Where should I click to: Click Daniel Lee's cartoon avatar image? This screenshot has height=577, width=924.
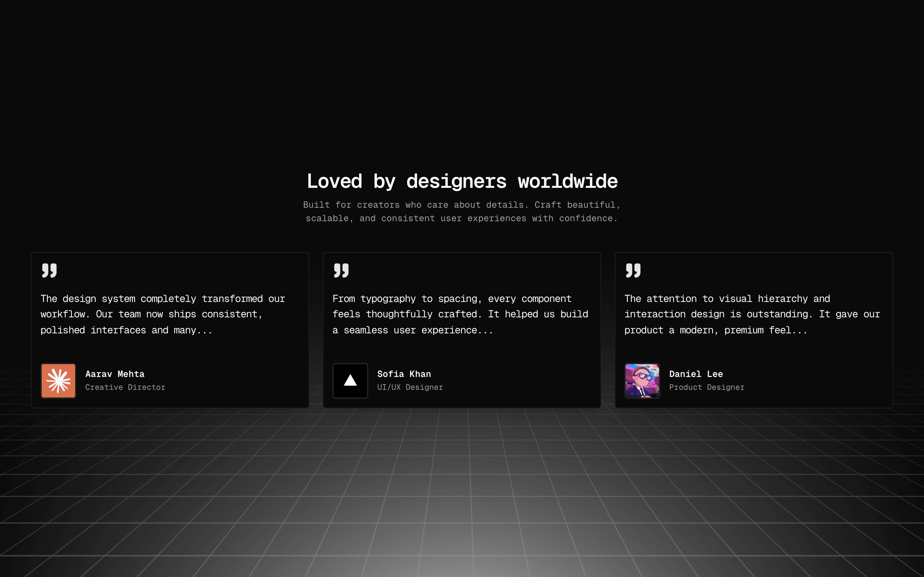pos(642,380)
